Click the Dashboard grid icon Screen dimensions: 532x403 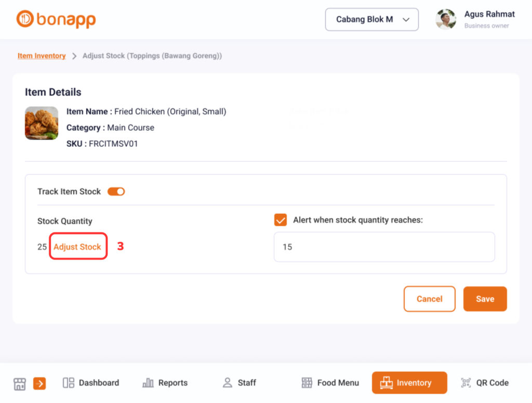click(69, 383)
